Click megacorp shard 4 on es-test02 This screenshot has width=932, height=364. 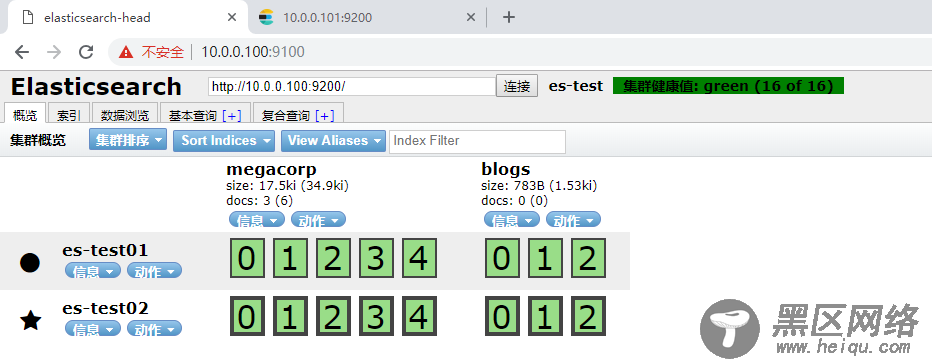click(419, 316)
